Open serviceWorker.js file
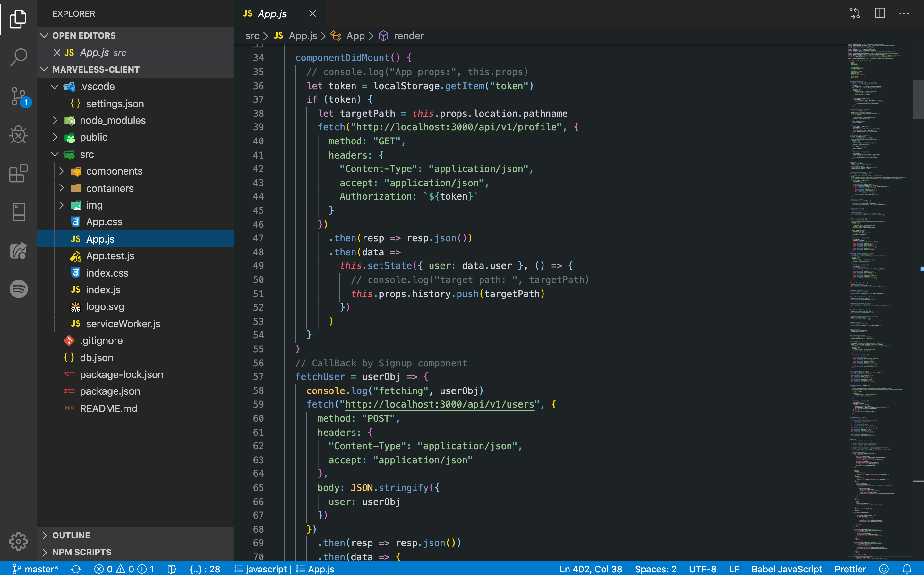924x575 pixels. pos(135,324)
